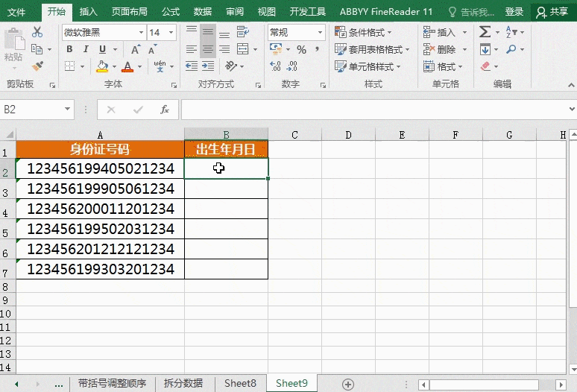Click the Cut scissors icon
This screenshot has width=577, height=392.
coord(37,32)
